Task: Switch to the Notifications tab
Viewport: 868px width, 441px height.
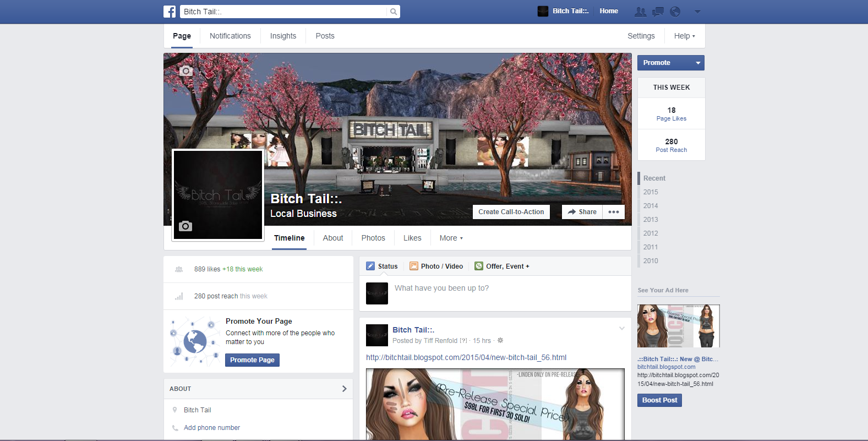Action: pos(230,36)
